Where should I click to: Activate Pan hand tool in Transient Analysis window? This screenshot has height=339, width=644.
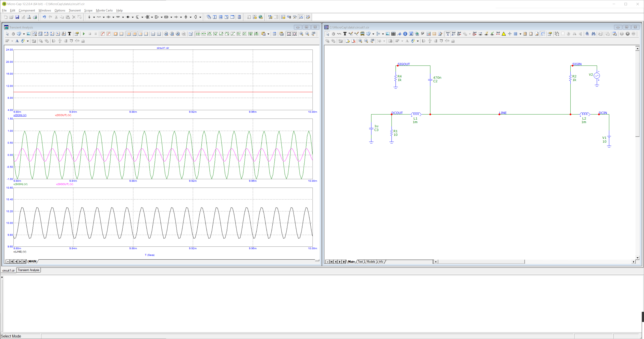(13, 34)
